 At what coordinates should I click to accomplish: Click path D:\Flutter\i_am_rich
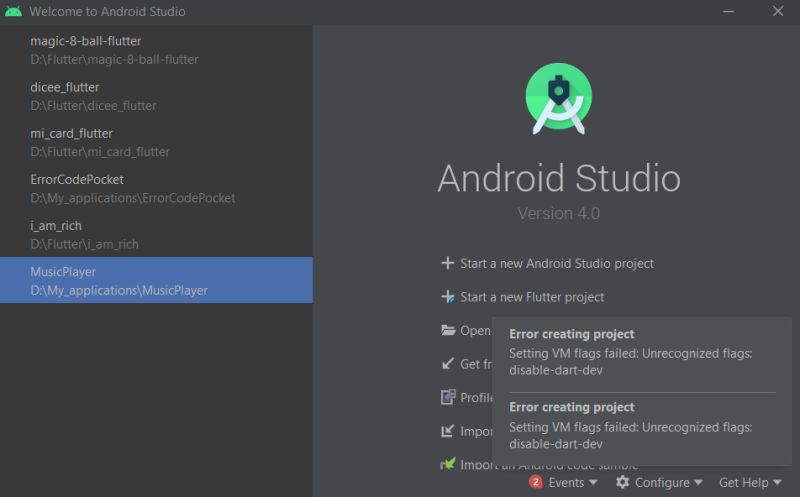click(x=84, y=244)
